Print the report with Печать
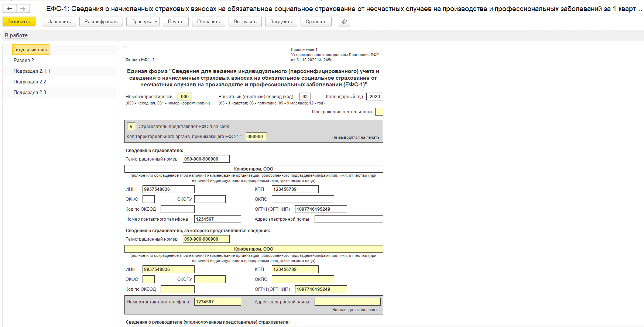Image resolution: width=644 pixels, height=327 pixels. pyautogui.click(x=175, y=22)
